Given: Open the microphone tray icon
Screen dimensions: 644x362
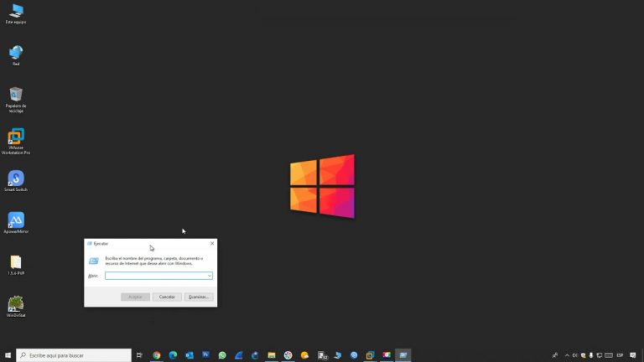Looking at the screenshot, I should pyautogui.click(x=591, y=355).
